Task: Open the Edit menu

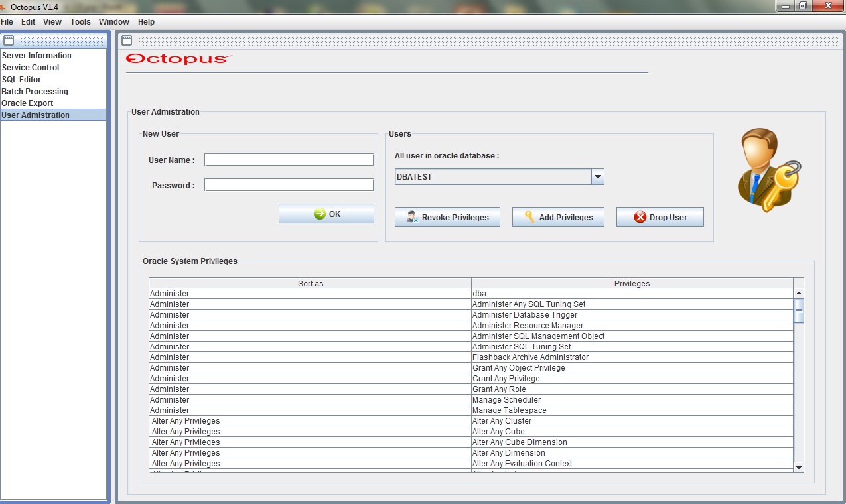Action: [x=28, y=22]
